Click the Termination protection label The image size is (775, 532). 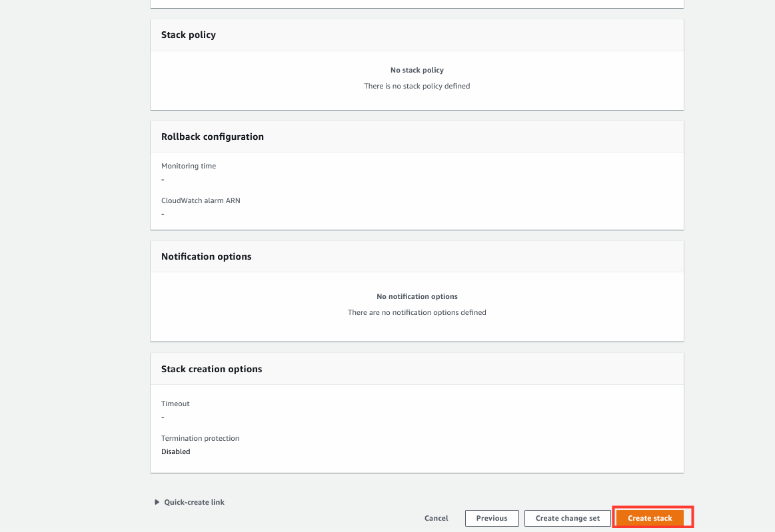(x=200, y=438)
